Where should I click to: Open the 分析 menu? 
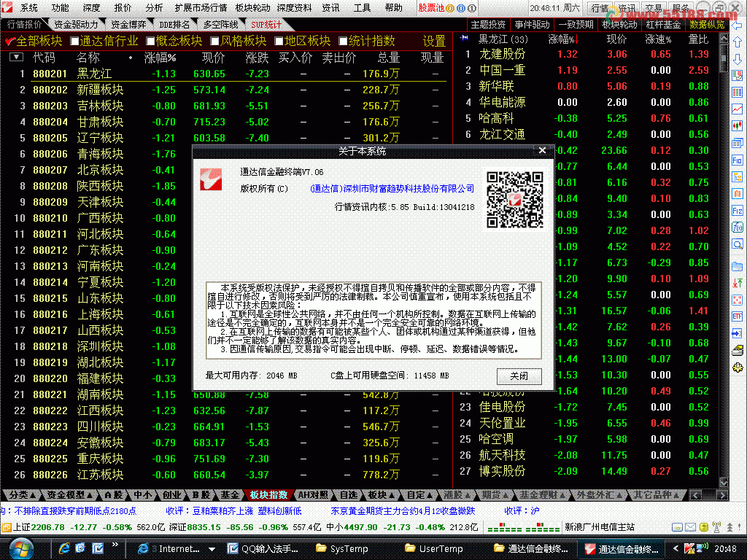click(154, 7)
